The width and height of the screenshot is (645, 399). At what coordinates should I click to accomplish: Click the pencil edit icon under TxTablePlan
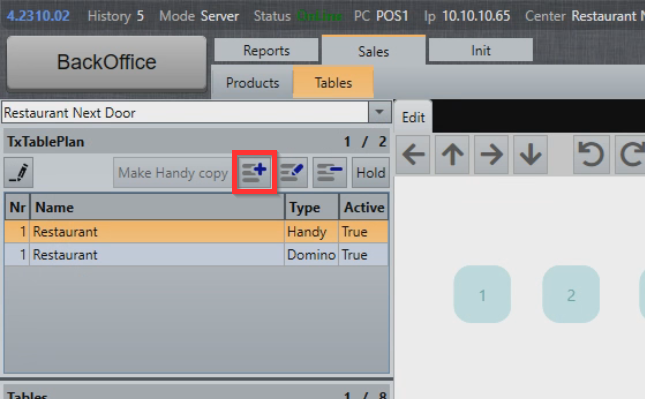pos(19,172)
